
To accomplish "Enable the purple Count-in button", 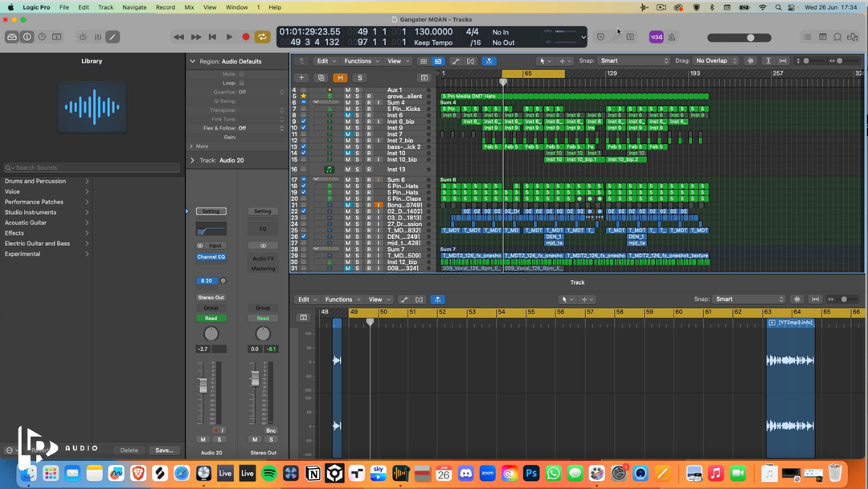I will click(x=656, y=37).
